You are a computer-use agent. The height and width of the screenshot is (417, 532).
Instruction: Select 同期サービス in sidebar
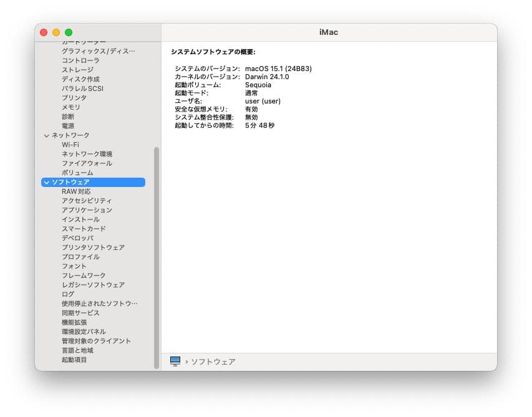[80, 313]
